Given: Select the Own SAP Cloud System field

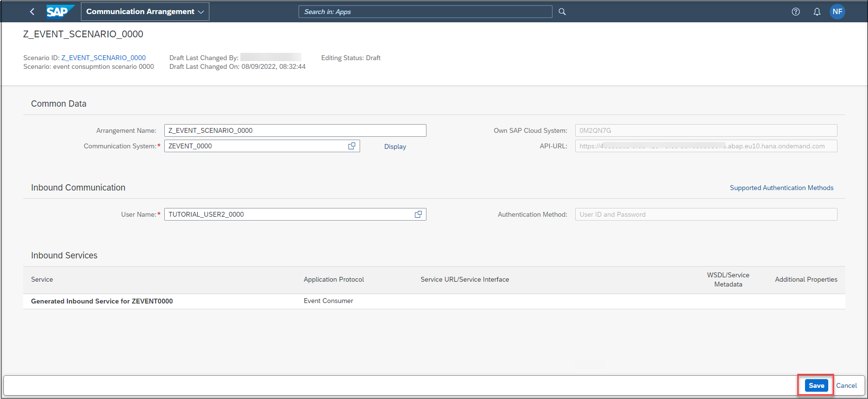Looking at the screenshot, I should tap(706, 130).
